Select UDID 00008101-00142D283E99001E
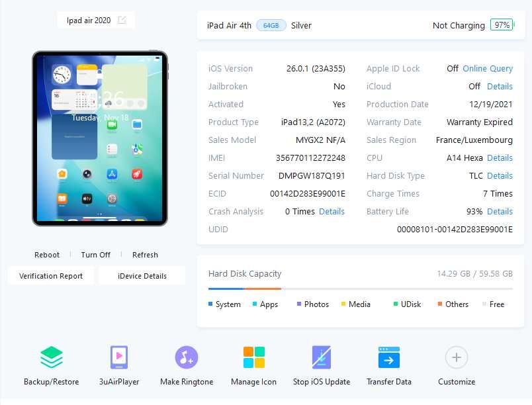The height and width of the screenshot is (405, 532). click(x=455, y=230)
